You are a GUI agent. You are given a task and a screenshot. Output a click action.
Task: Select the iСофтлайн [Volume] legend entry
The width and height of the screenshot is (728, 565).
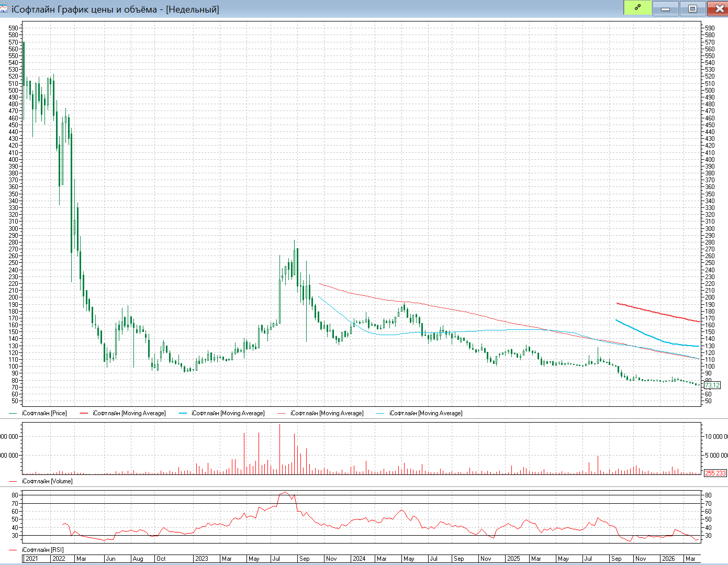(x=47, y=481)
